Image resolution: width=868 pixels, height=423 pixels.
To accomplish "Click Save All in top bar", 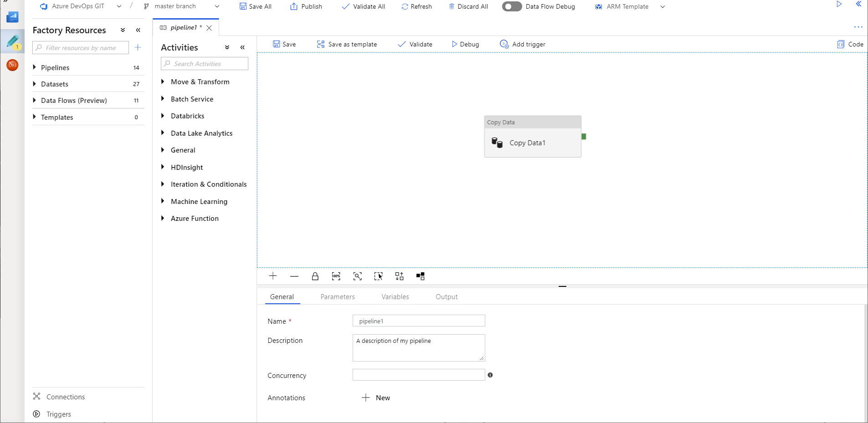I will click(x=256, y=6).
